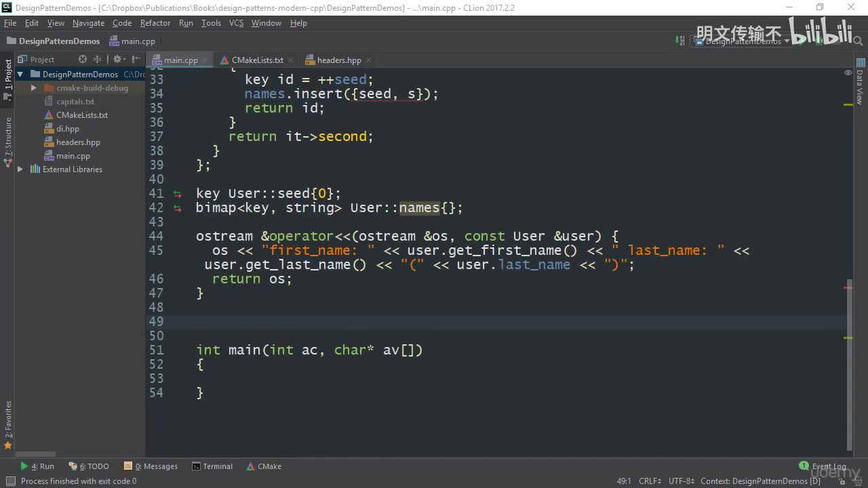Screen dimensions: 868x488
Task: Click the inspection eye icon above the editor scrollbar
Action: pyautogui.click(x=848, y=72)
